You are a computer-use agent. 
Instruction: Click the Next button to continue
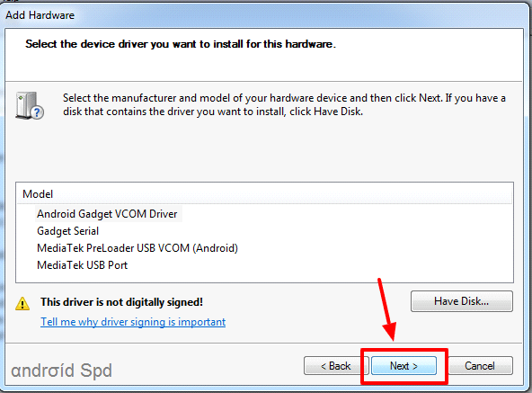[403, 366]
